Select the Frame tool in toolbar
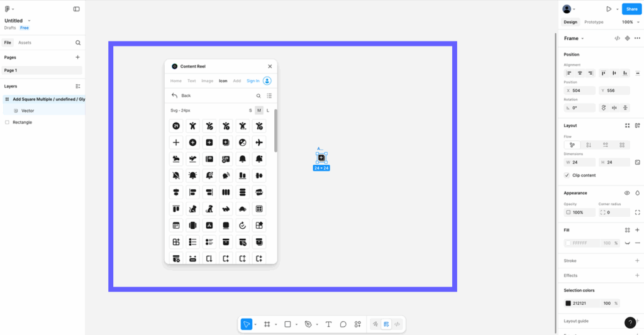The image size is (644, 335). tap(267, 324)
